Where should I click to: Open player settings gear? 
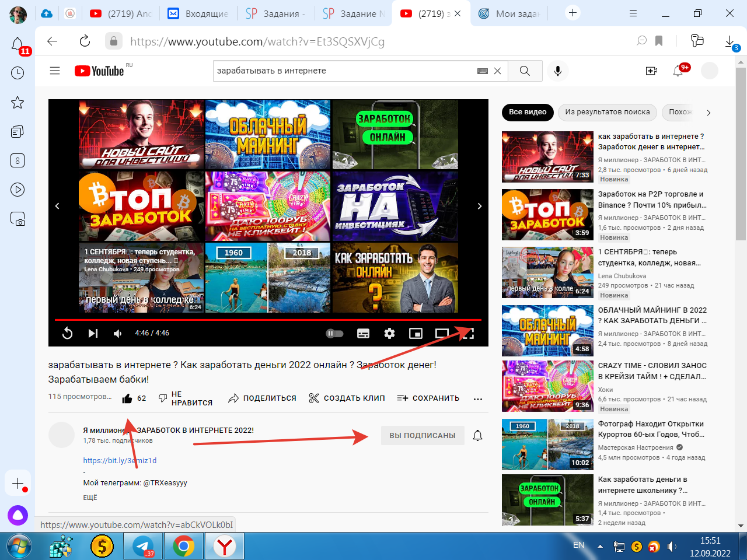click(x=389, y=333)
